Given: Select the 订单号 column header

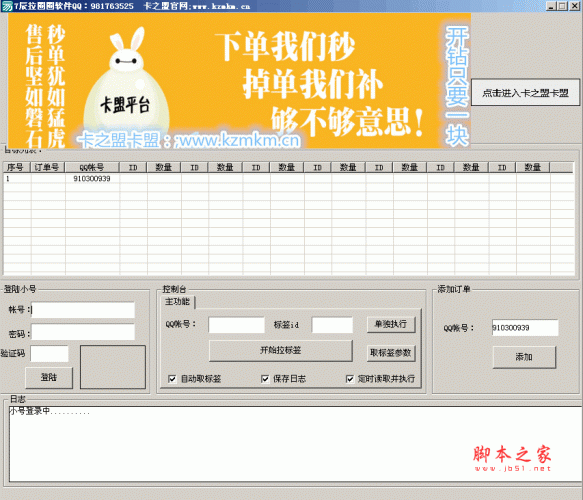Looking at the screenshot, I should [x=48, y=167].
